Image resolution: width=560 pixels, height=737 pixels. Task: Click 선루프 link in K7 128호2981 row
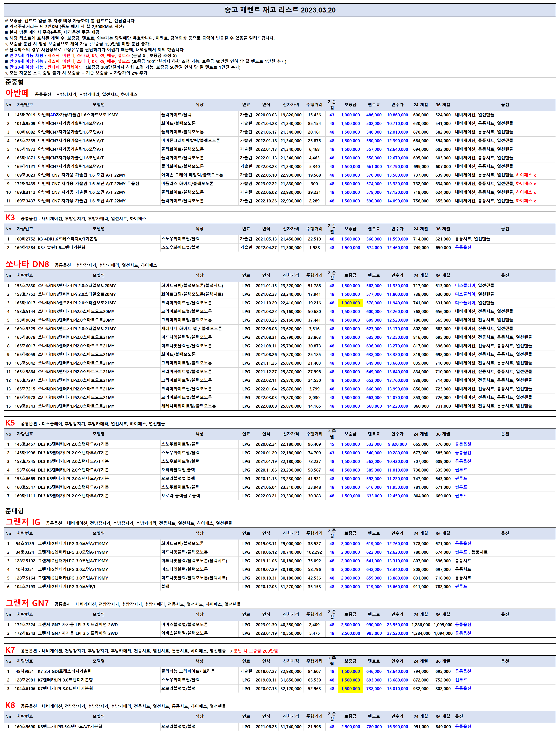pos(461,680)
